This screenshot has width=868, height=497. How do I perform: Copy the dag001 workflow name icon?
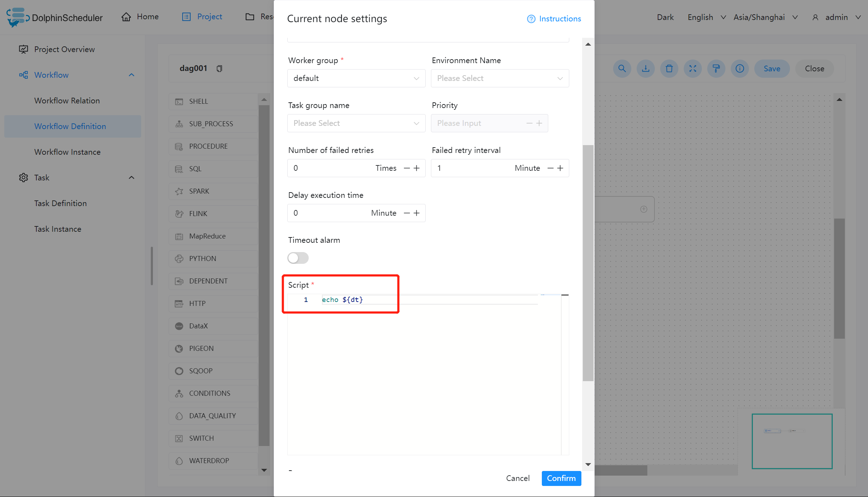[x=220, y=68]
